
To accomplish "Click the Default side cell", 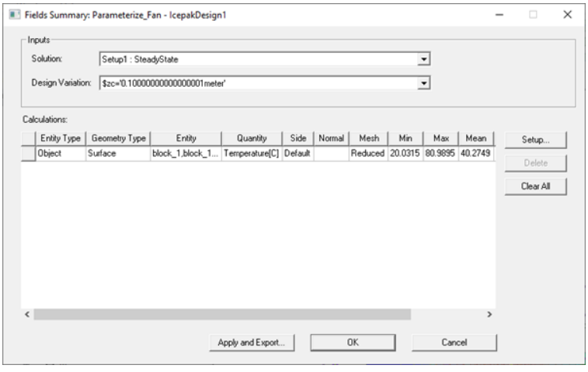I will click(297, 154).
